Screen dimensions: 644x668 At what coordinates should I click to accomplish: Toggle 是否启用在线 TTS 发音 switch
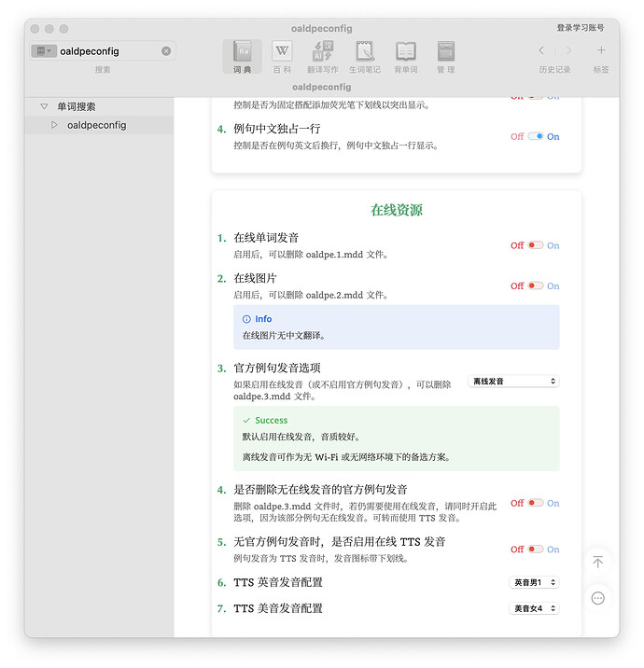(536, 549)
